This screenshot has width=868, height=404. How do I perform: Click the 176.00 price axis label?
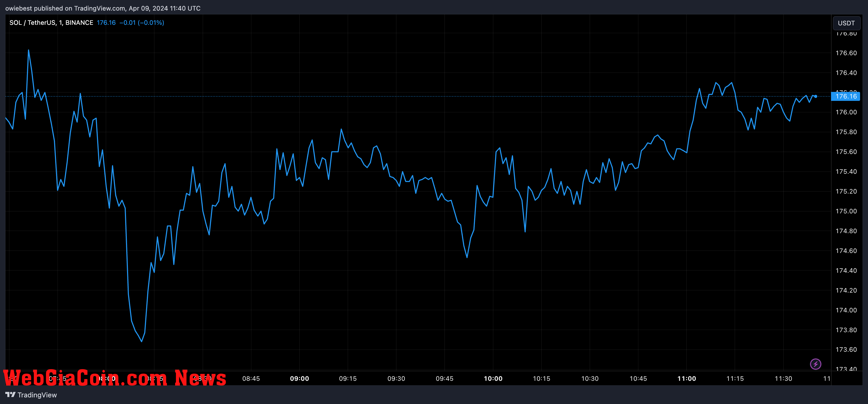(x=846, y=112)
